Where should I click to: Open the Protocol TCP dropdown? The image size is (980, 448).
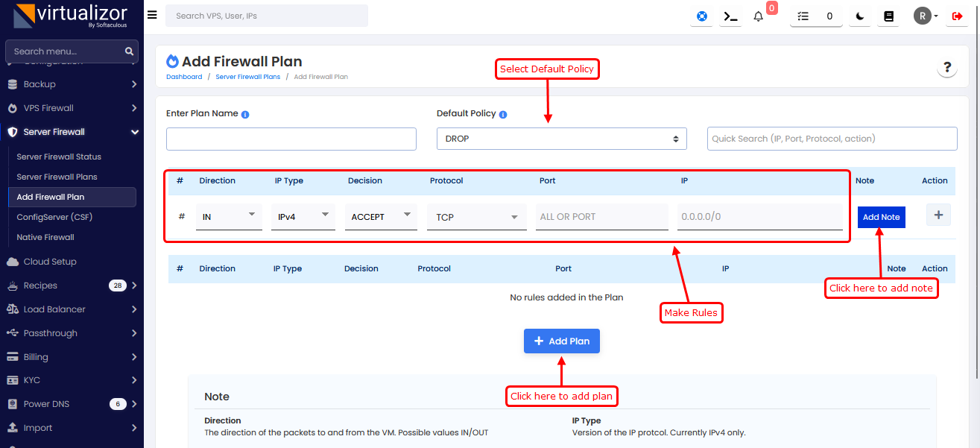[x=473, y=217]
